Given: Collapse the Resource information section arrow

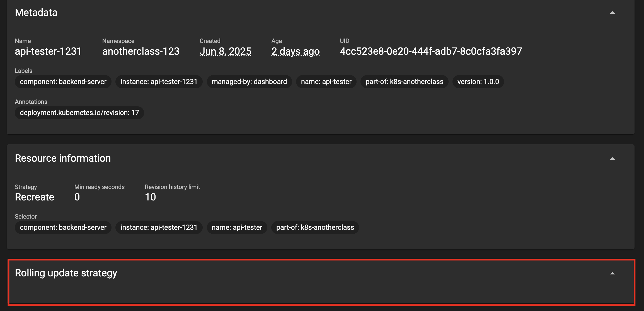Looking at the screenshot, I should (x=612, y=159).
